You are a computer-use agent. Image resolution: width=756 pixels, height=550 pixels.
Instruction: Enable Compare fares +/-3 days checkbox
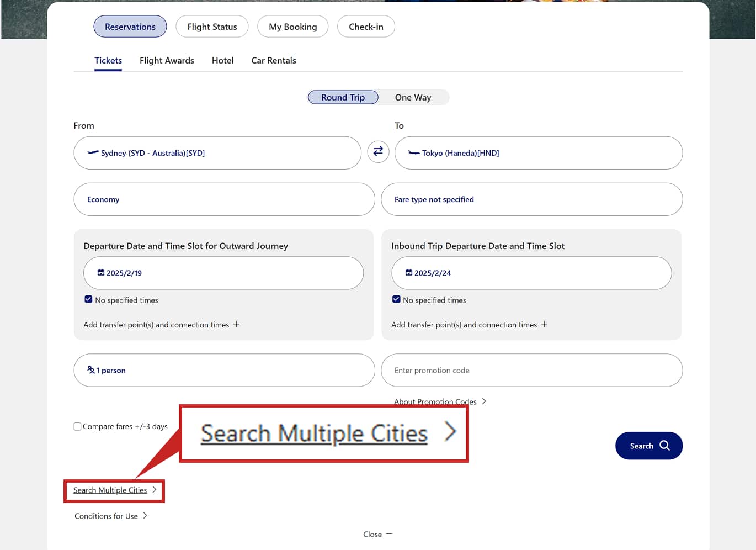78,426
